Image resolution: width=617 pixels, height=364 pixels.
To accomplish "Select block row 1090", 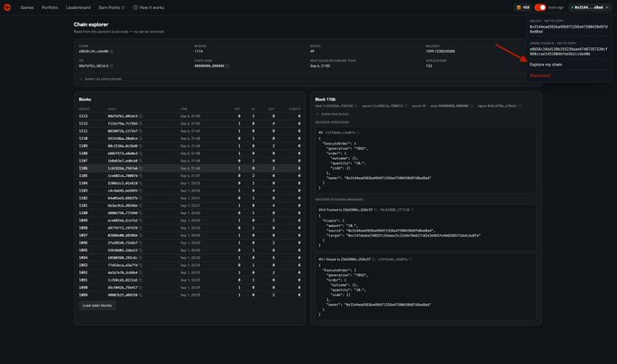I will (x=190, y=288).
